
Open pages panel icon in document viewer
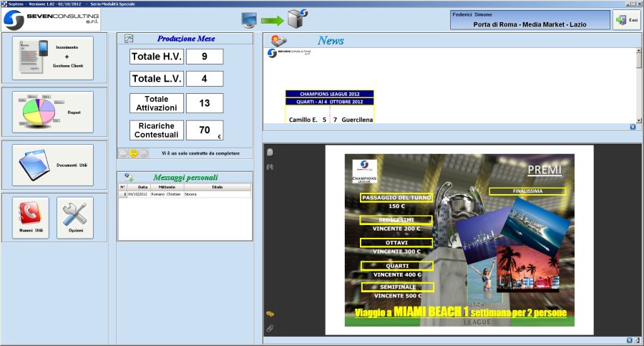pos(270,152)
